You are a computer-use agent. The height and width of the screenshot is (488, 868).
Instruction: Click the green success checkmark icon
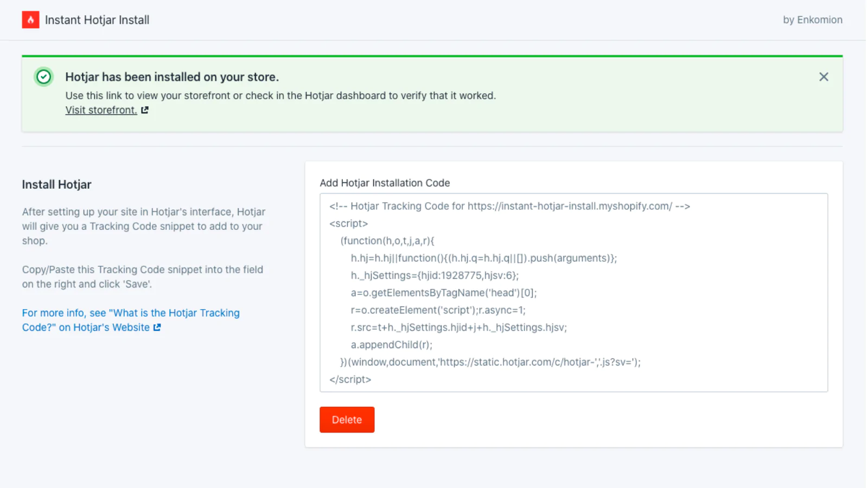[44, 77]
